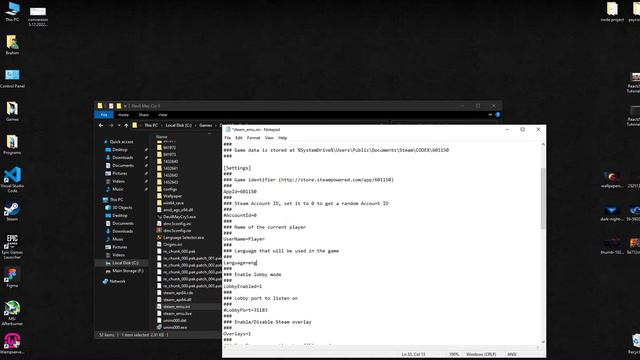The width and height of the screenshot is (640, 360).
Task: Select the Games folder on desktop
Action: coord(12,112)
